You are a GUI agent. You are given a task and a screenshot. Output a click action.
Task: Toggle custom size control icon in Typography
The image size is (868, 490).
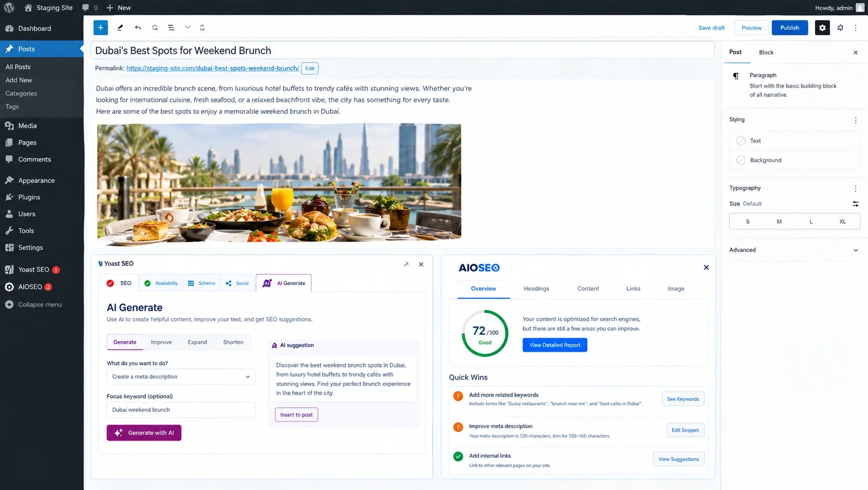pos(856,204)
